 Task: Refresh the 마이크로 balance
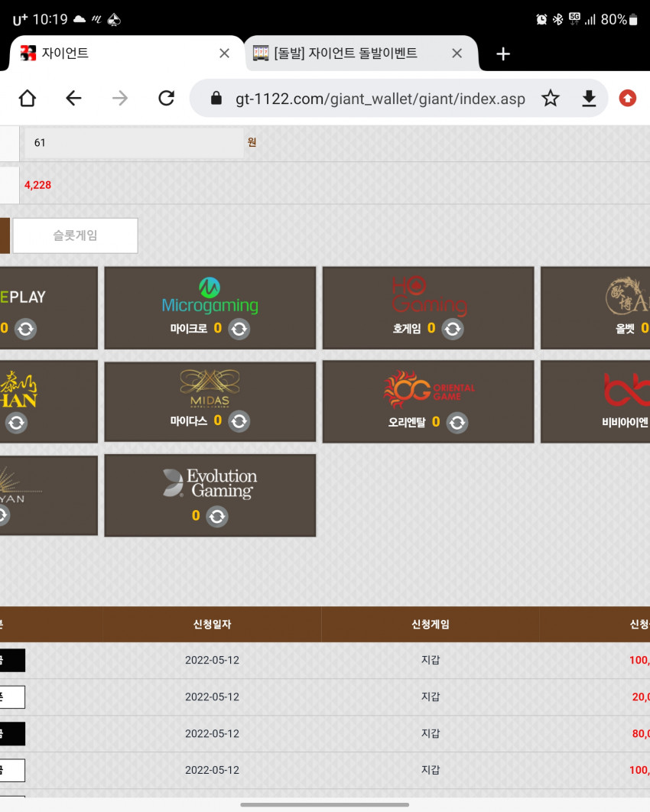click(239, 329)
